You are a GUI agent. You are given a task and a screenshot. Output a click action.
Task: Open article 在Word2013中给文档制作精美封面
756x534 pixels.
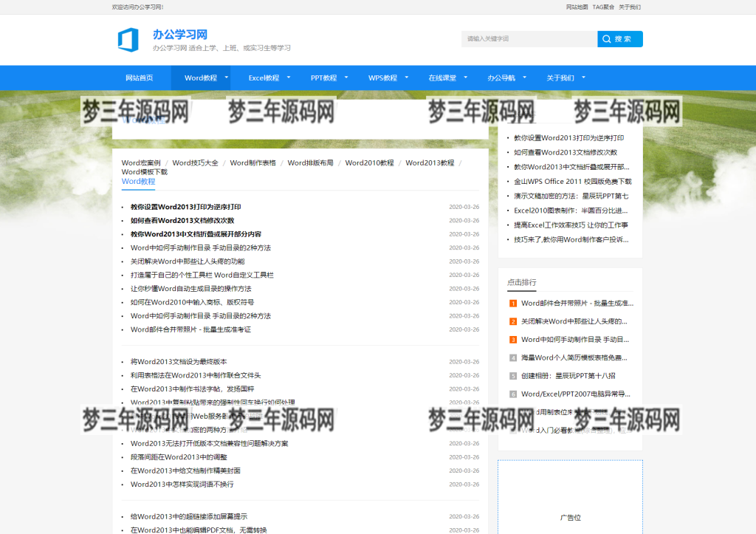point(185,470)
